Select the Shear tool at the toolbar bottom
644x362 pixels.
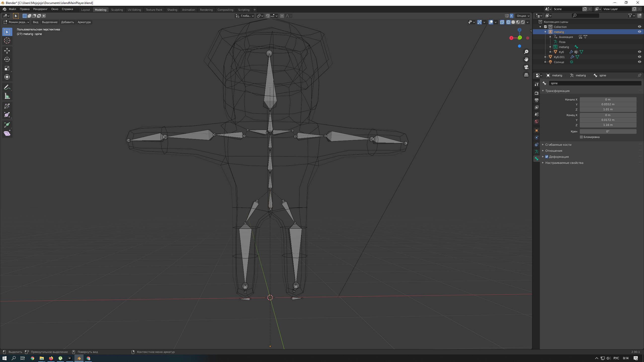pos(7,133)
